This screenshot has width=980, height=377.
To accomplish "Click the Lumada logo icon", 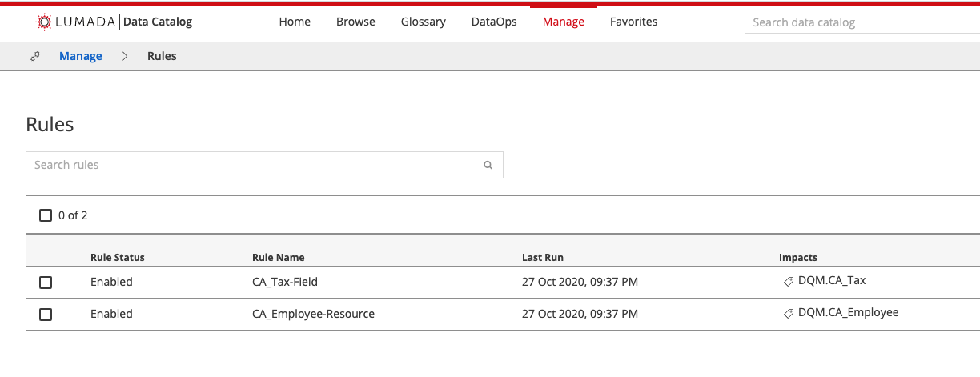I will 45,22.
